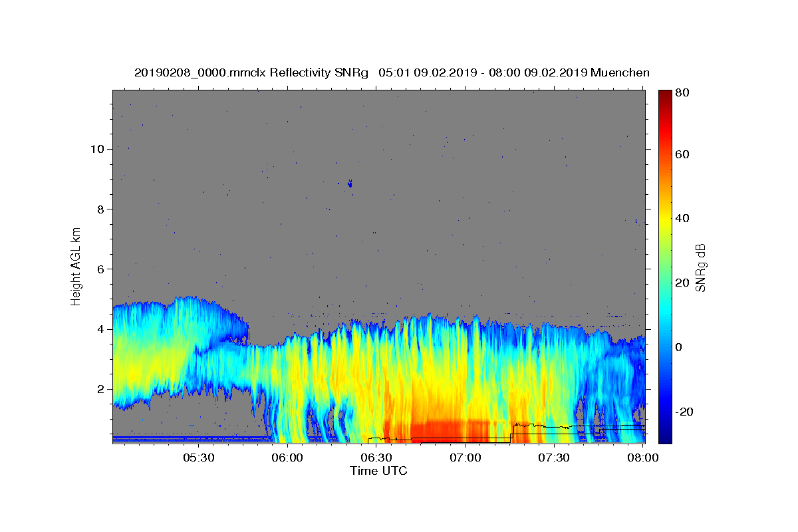
Task: Click the height tick label 6
Action: [x=100, y=269]
